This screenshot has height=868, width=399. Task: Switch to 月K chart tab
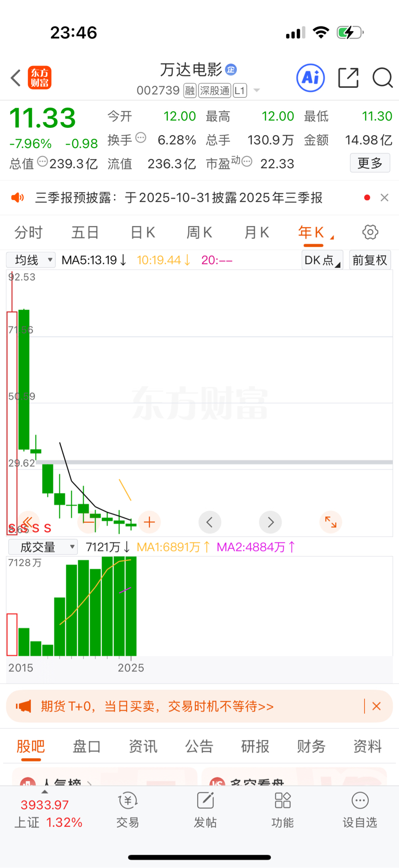[257, 232]
